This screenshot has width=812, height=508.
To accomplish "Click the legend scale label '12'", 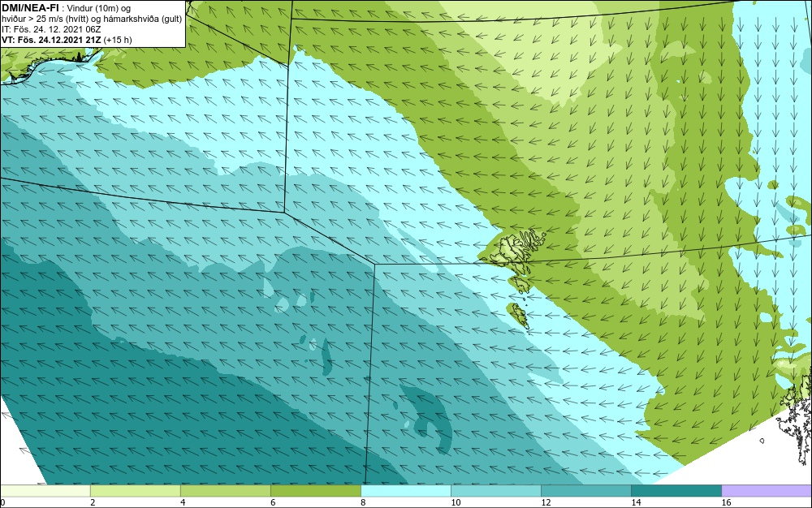I will pyautogui.click(x=546, y=502).
